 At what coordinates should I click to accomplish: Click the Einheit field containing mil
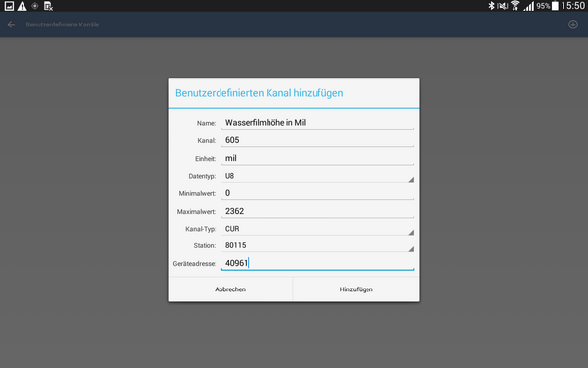pyautogui.click(x=318, y=158)
